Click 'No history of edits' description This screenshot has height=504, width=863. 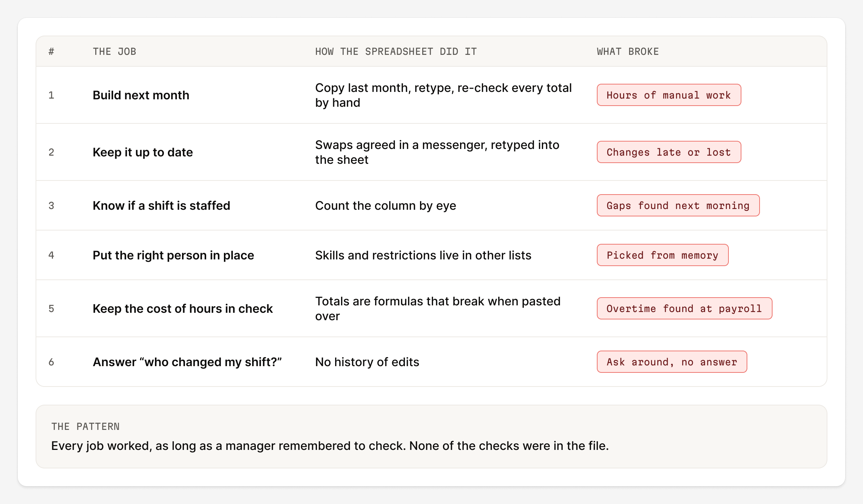(x=367, y=362)
